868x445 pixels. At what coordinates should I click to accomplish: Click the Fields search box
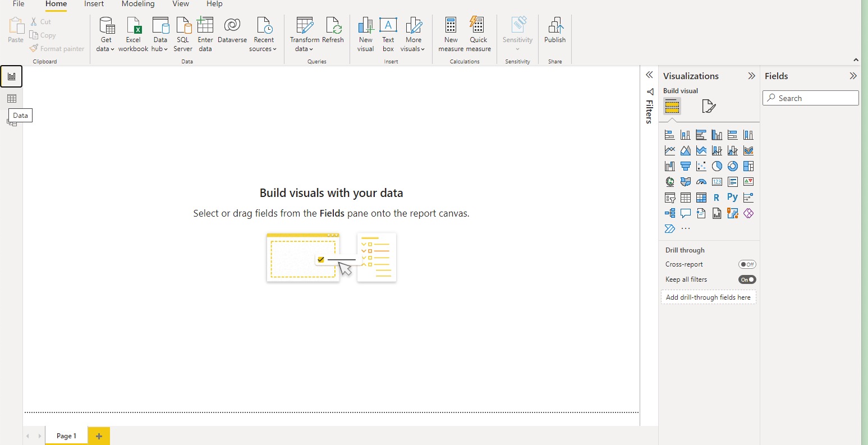pyautogui.click(x=811, y=98)
